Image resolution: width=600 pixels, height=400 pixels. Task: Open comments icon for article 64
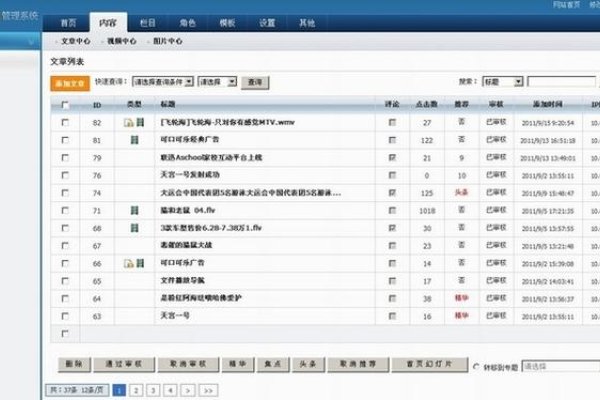click(x=392, y=299)
